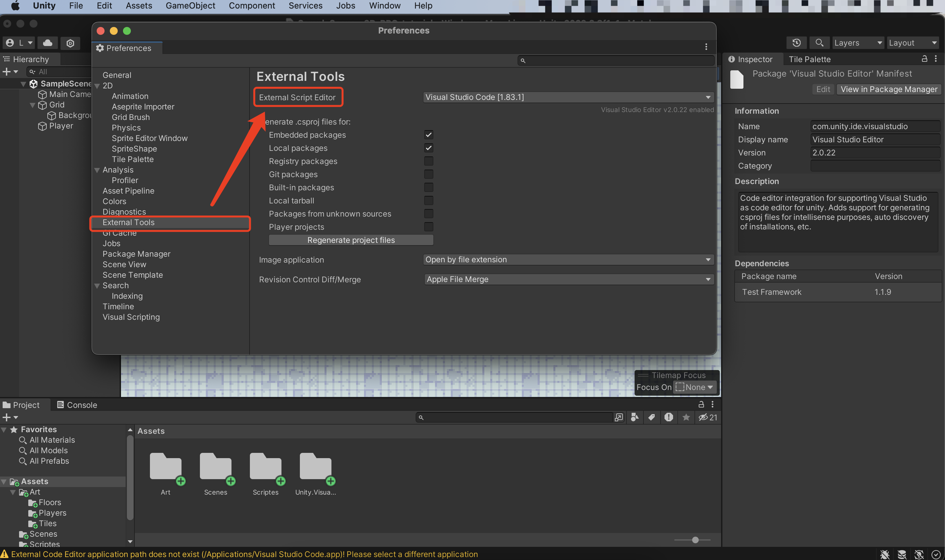Open Revision Control Diff/Merge dropdown
945x560 pixels.
(568, 279)
